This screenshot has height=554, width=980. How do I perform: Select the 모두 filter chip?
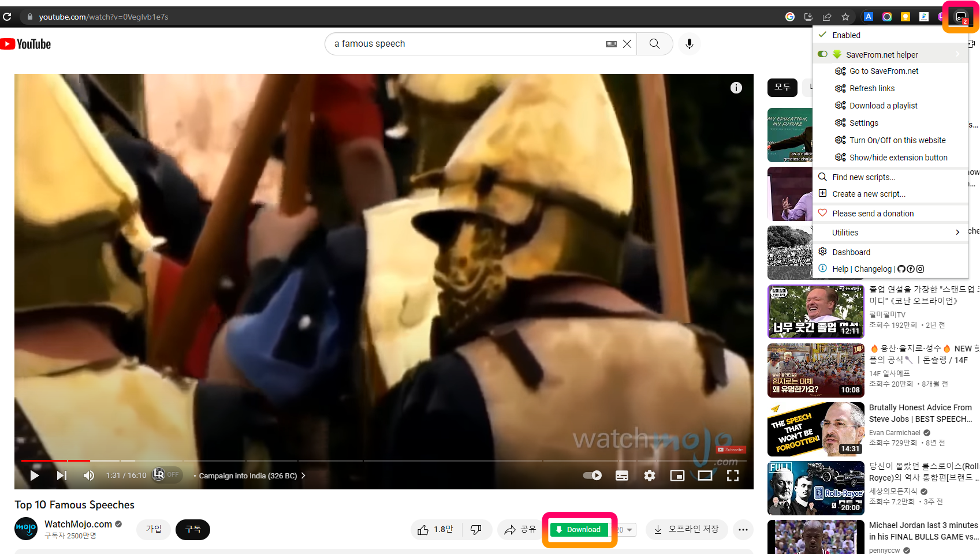(782, 87)
